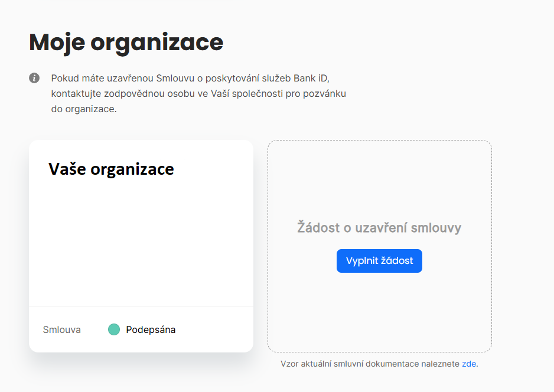Viewport: 554px width, 392px height.
Task: Open the organization card's blank white area
Action: [x=141, y=242]
